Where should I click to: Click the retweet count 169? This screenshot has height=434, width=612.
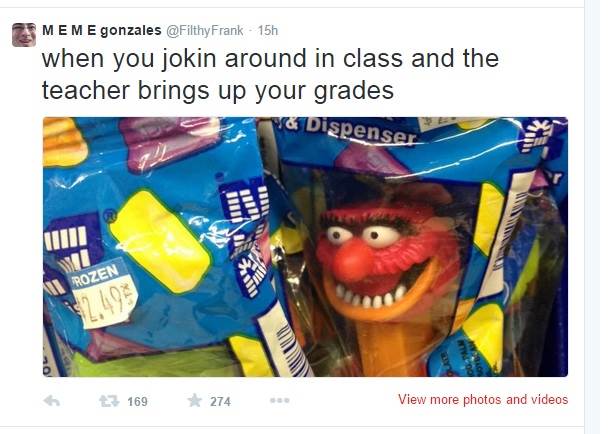[137, 402]
